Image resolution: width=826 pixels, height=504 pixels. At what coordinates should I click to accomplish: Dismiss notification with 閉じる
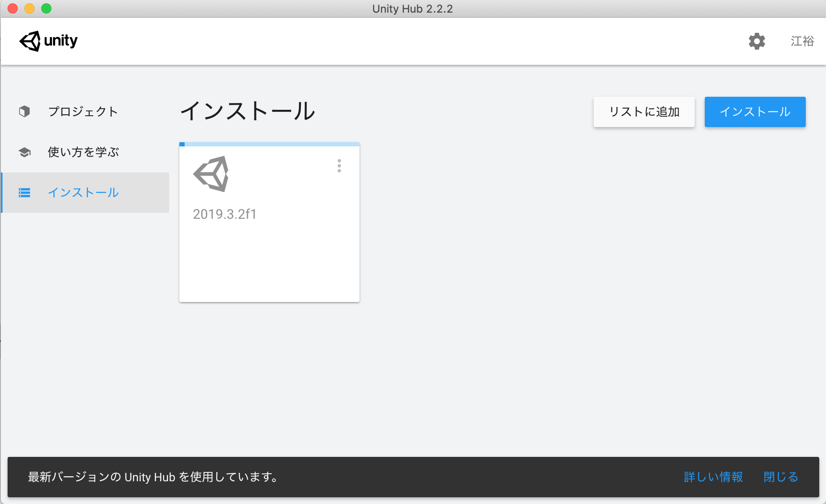point(781,477)
